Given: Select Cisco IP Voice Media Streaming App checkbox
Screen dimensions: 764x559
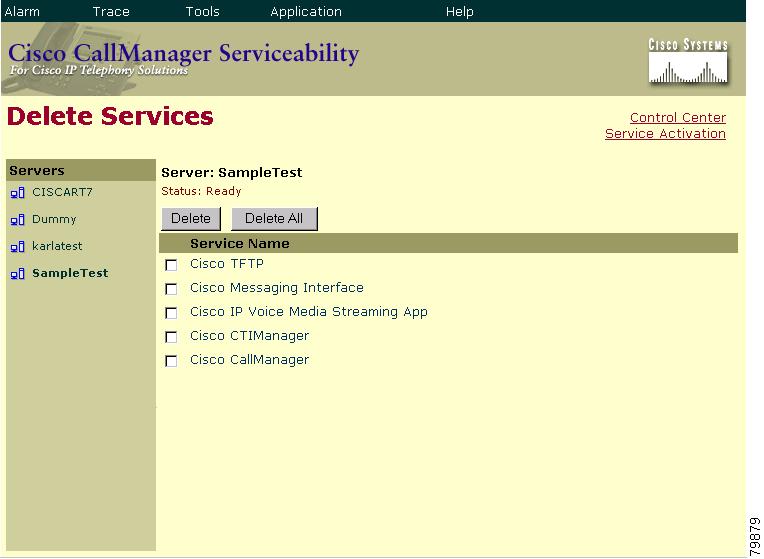Looking at the screenshot, I should [171, 313].
